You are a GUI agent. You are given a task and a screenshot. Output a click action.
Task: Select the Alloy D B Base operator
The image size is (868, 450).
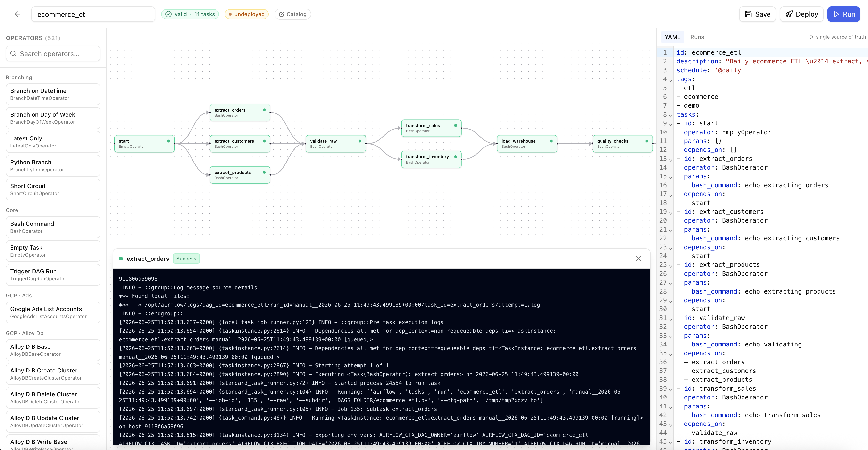53,350
